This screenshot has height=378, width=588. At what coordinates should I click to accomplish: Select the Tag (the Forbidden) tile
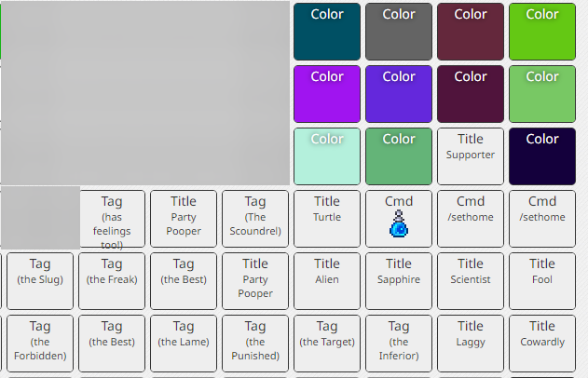click(x=40, y=344)
